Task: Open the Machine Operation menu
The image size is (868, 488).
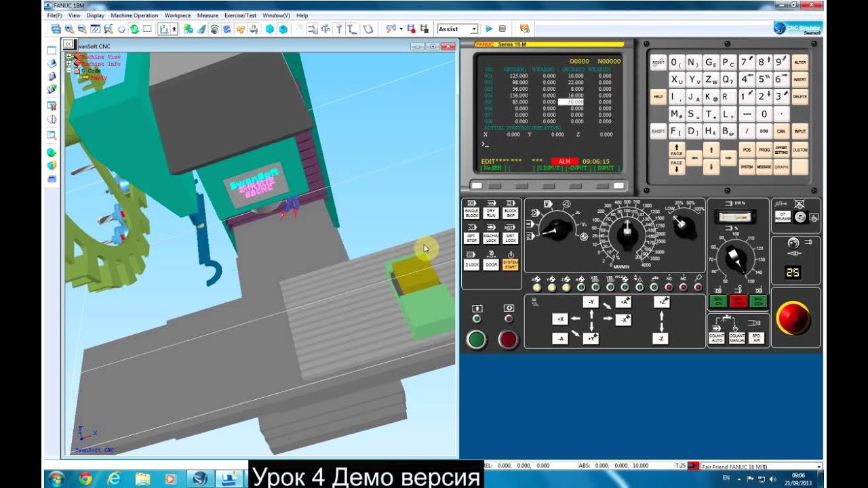Action: [134, 15]
